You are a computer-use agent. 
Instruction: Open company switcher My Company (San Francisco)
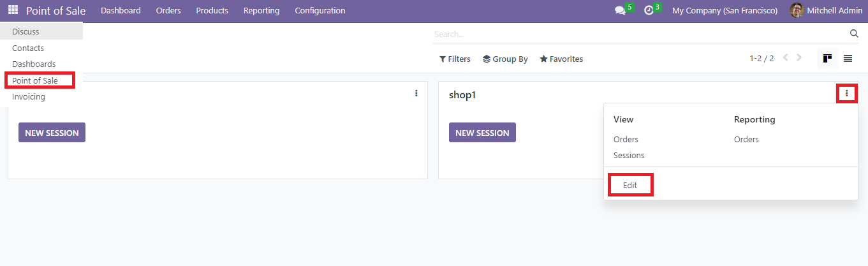coord(725,11)
